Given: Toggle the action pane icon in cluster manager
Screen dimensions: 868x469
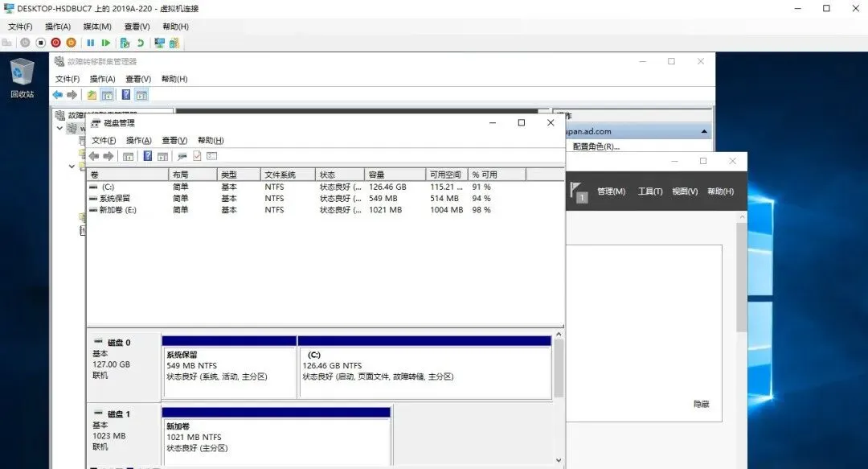Looking at the screenshot, I should [x=141, y=94].
